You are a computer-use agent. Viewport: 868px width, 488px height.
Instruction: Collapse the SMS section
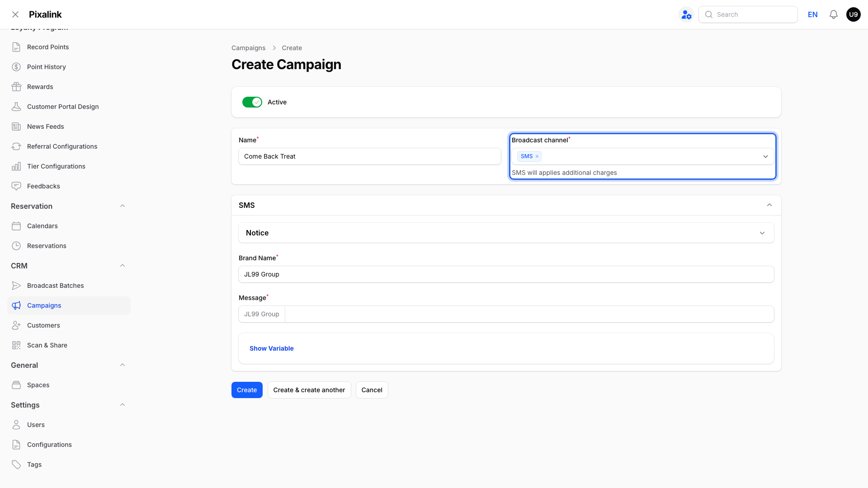click(x=769, y=205)
